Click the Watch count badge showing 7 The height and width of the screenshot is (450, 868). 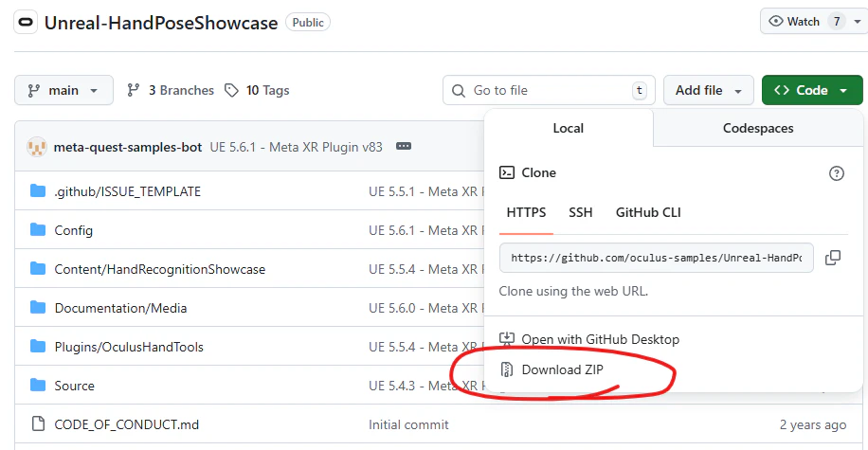click(x=837, y=22)
